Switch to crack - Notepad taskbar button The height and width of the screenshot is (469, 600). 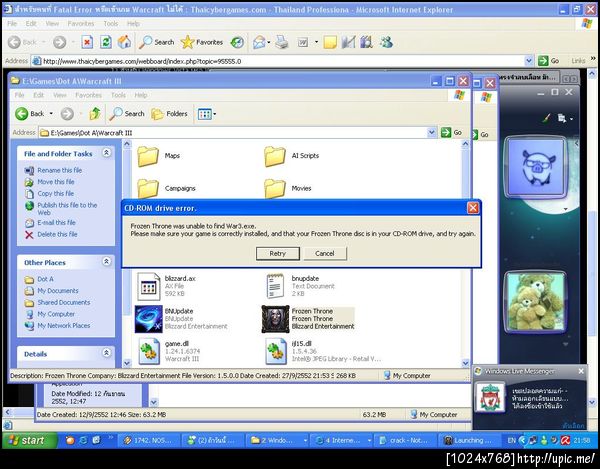(404, 440)
